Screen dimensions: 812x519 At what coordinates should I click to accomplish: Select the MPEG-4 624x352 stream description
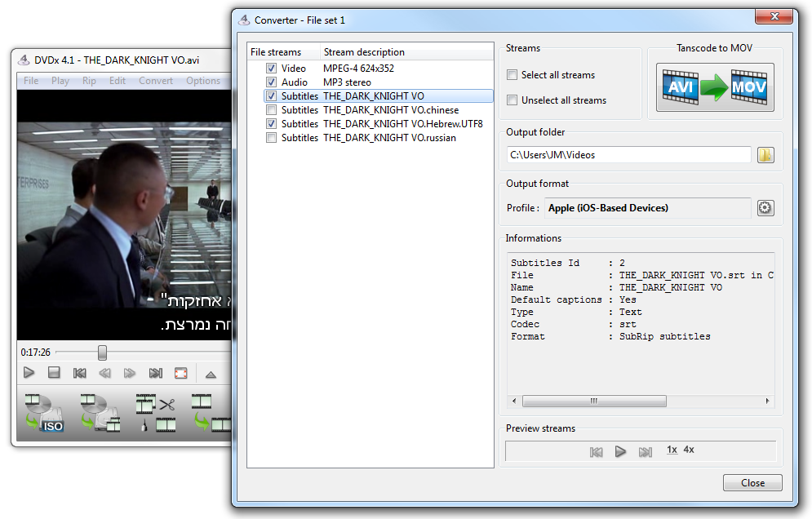tap(358, 69)
